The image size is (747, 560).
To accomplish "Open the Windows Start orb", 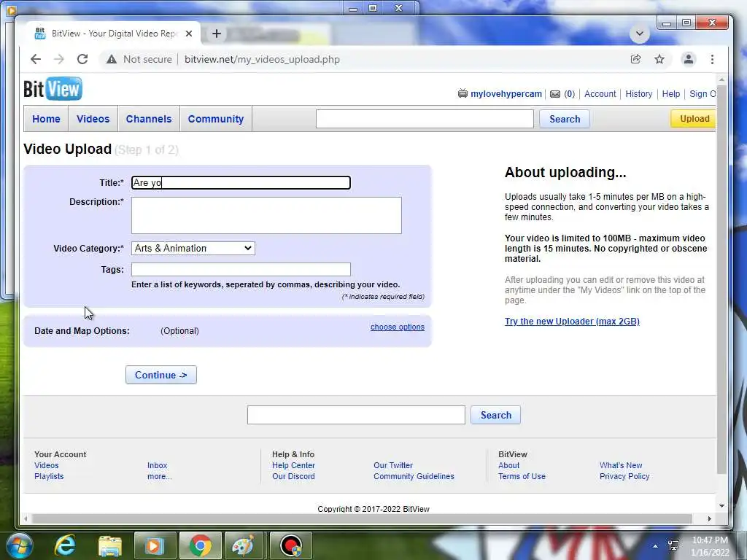I will coord(20,545).
